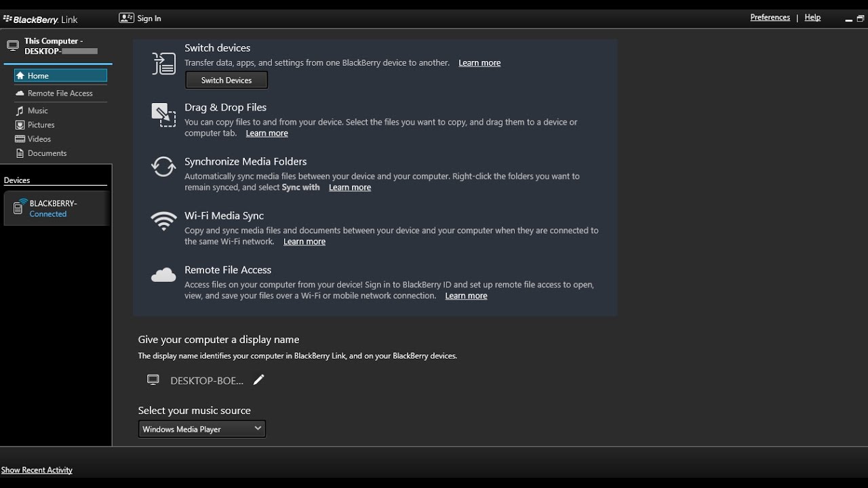Open Learn more for Wi-Fi Media Sync
This screenshot has height=488, width=868.
tap(304, 242)
